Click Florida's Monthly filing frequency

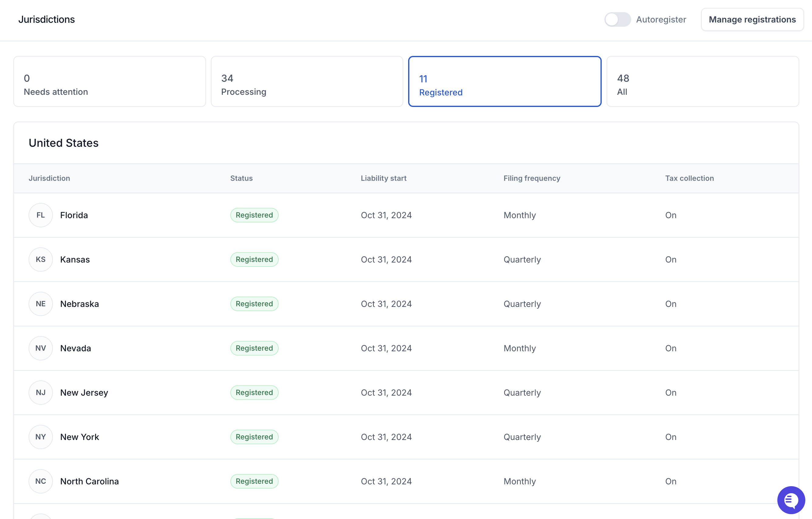click(520, 215)
